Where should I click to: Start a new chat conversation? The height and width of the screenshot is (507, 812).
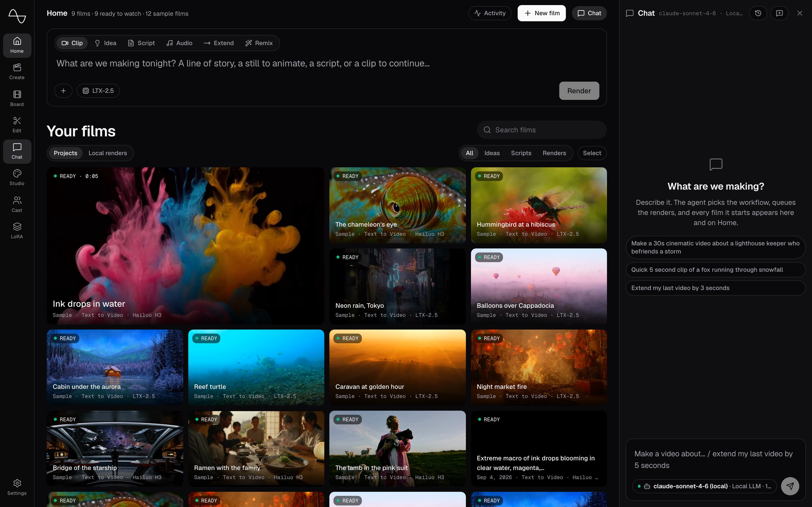[779, 13]
